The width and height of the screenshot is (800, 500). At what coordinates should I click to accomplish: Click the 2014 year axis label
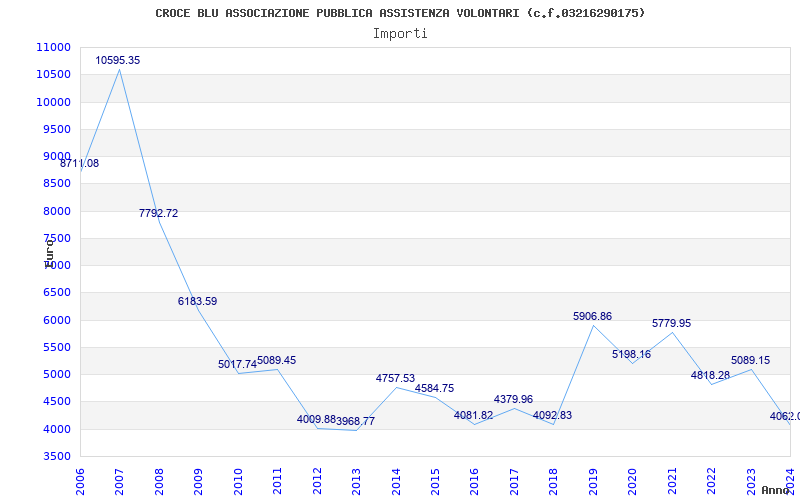pyautogui.click(x=396, y=482)
